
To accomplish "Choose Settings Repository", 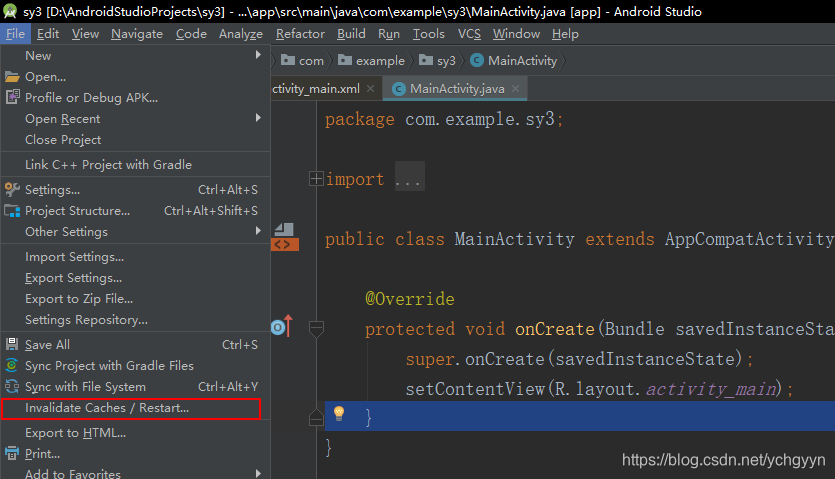I will [x=135, y=320].
